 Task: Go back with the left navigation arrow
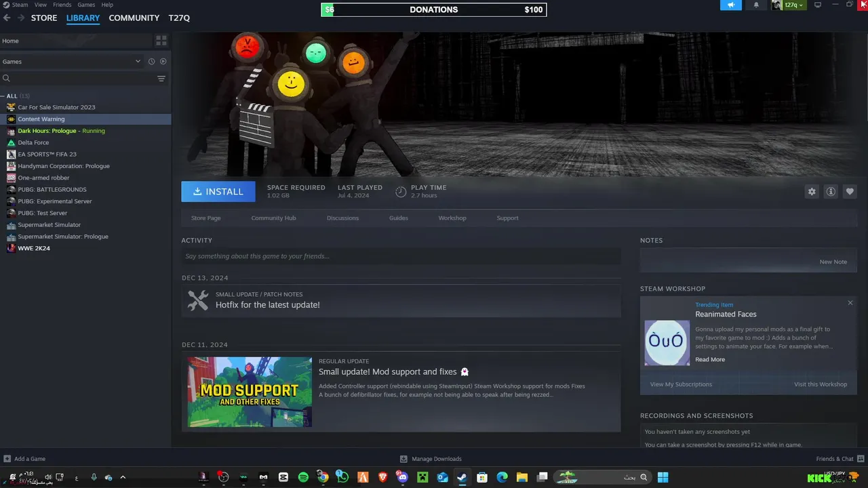pyautogui.click(x=7, y=18)
